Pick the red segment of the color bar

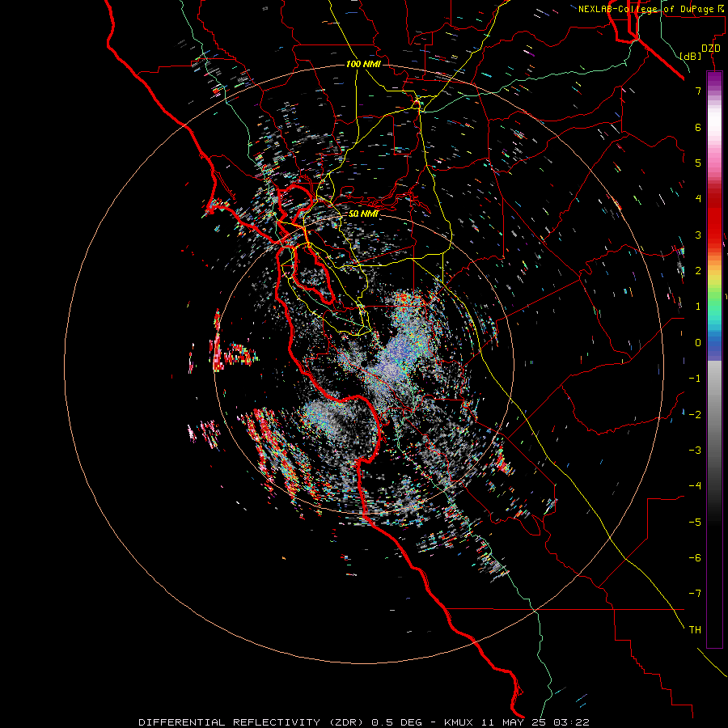pyautogui.click(x=714, y=223)
